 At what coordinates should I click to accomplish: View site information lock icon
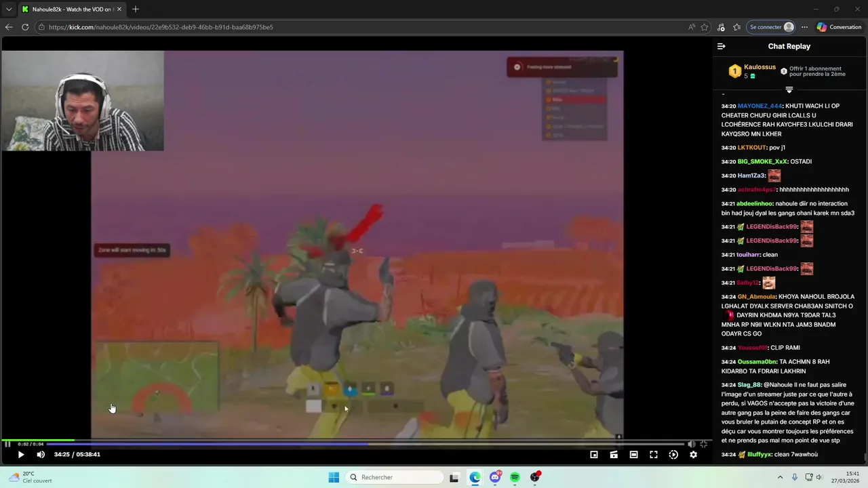pyautogui.click(x=41, y=27)
